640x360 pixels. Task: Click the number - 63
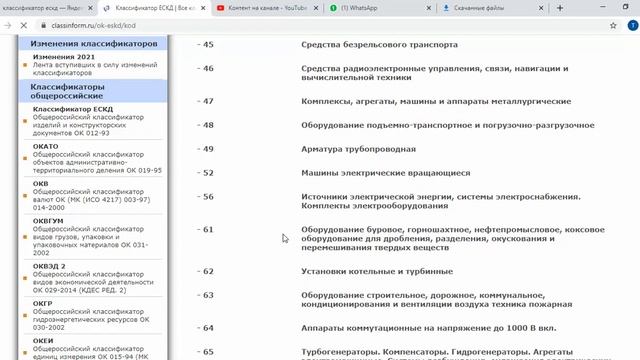coord(205,295)
